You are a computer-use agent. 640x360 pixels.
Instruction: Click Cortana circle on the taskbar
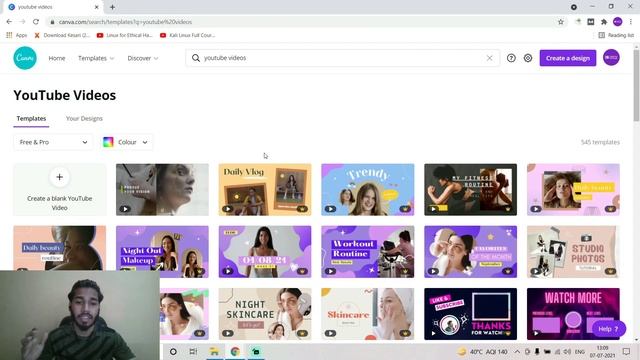point(173,351)
